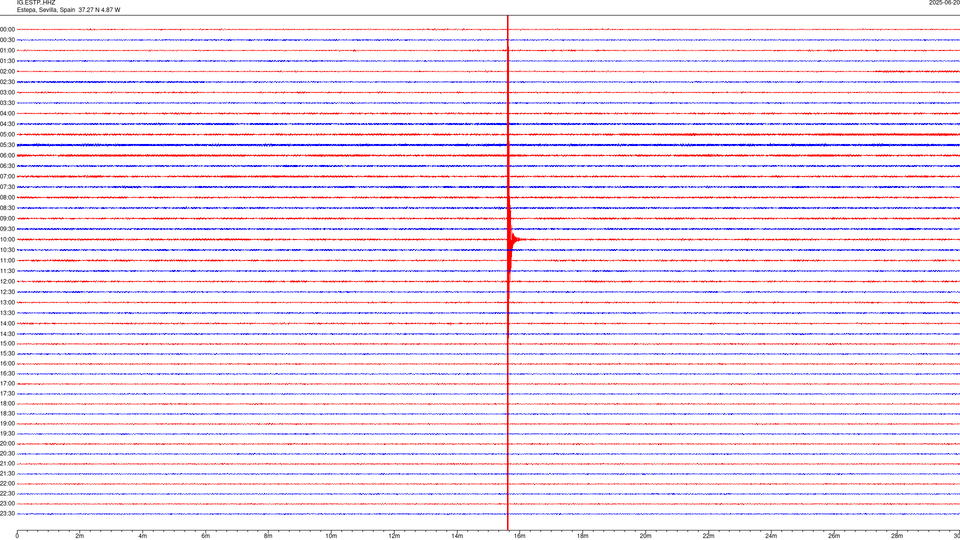Select the 17:00 trace time label

point(7,384)
